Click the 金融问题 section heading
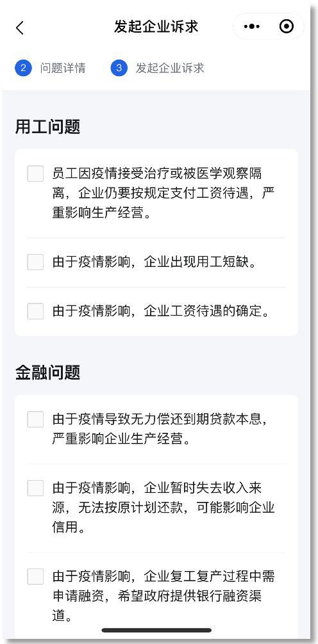The image size is (318, 644). click(47, 373)
